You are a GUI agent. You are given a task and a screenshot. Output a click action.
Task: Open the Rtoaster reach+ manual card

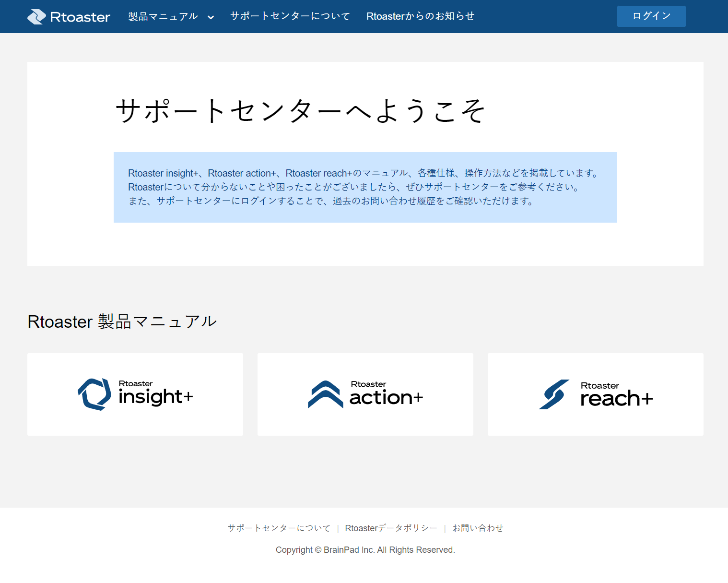(x=595, y=394)
